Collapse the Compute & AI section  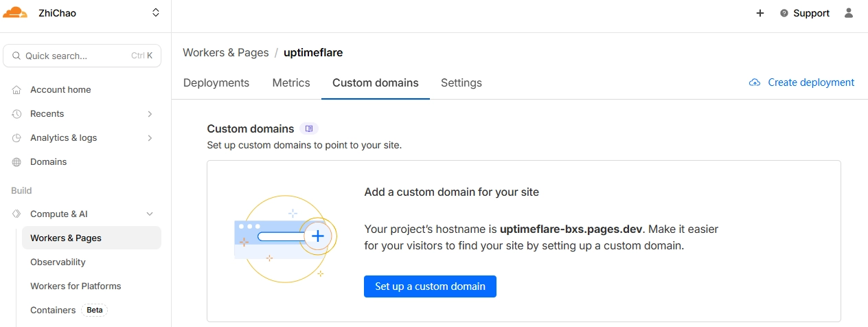coord(150,214)
